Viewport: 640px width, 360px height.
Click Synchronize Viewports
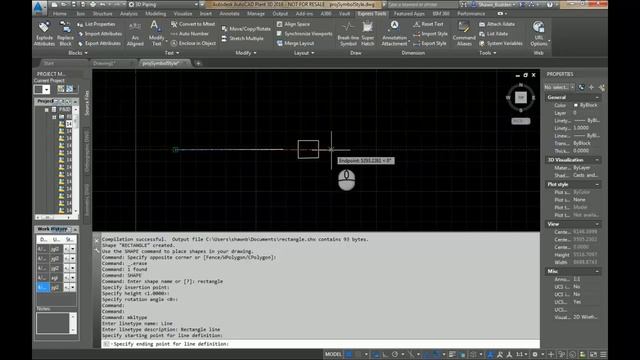point(304,34)
